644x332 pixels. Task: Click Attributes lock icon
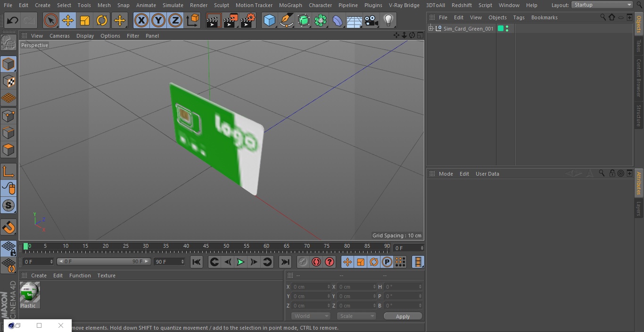coord(612,173)
